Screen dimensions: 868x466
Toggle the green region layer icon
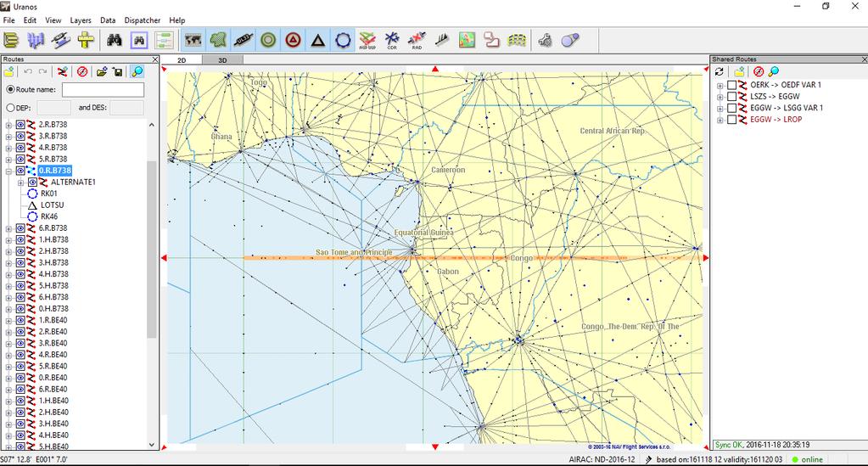pyautogui.click(x=218, y=40)
